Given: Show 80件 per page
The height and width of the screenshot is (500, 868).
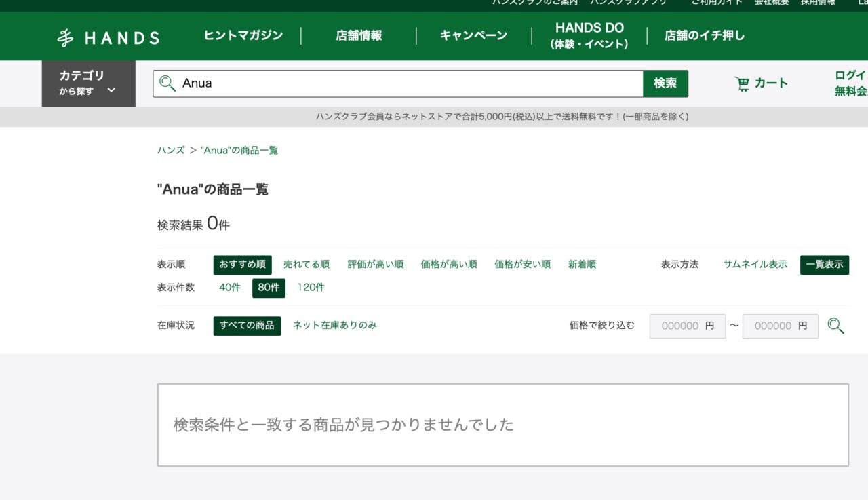Looking at the screenshot, I should tap(269, 288).
